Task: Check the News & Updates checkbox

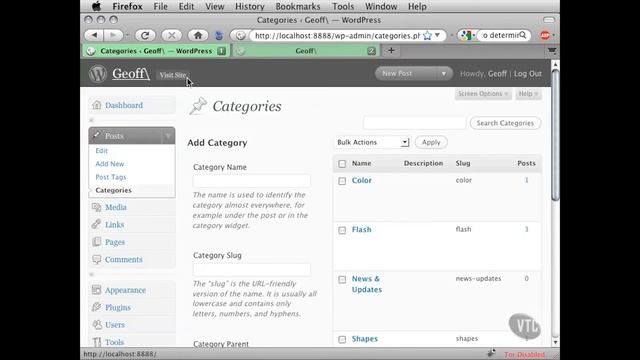Action: 342,280
